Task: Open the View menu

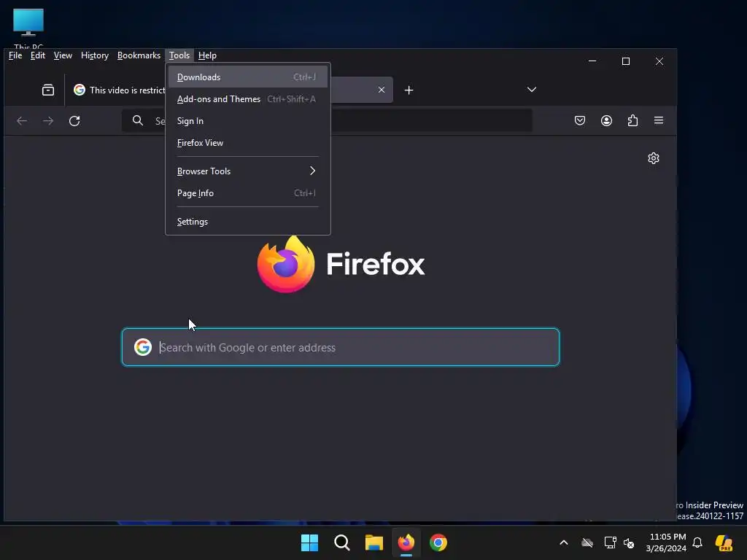Action: (x=63, y=55)
